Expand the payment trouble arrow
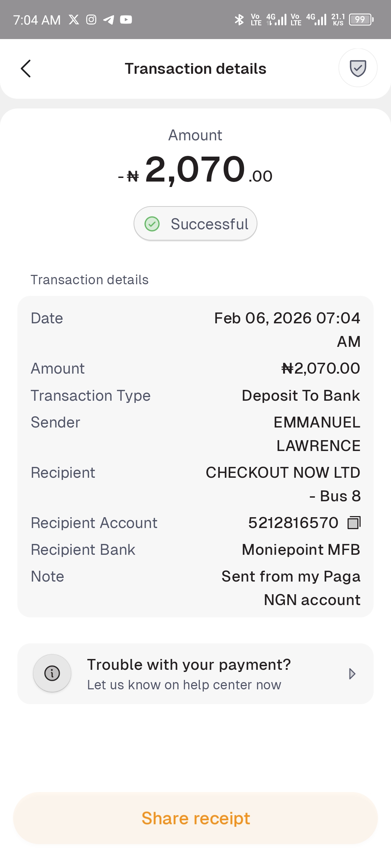The image size is (391, 868). click(352, 674)
